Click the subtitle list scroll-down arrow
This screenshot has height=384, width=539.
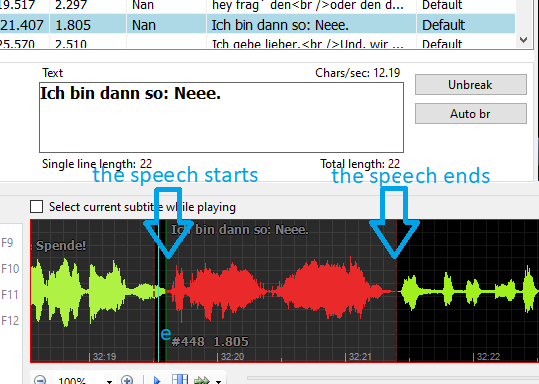tap(524, 40)
